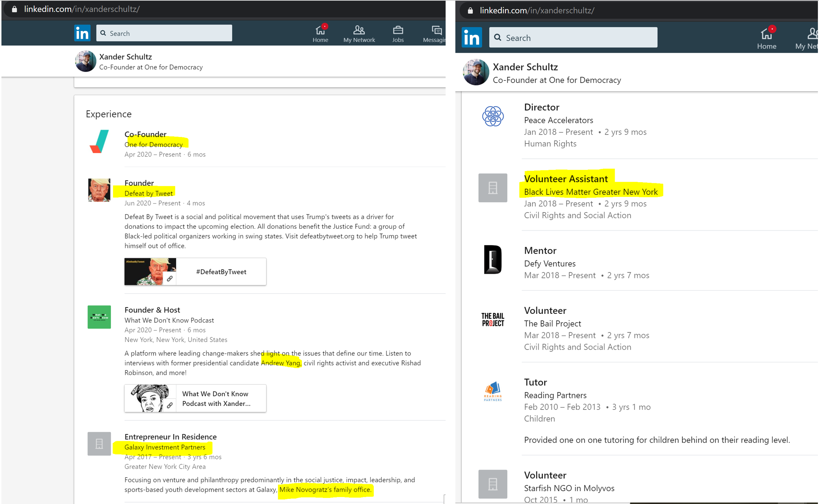This screenshot has width=819, height=504.
Task: Open Jobs in left window navbar
Action: (x=398, y=34)
